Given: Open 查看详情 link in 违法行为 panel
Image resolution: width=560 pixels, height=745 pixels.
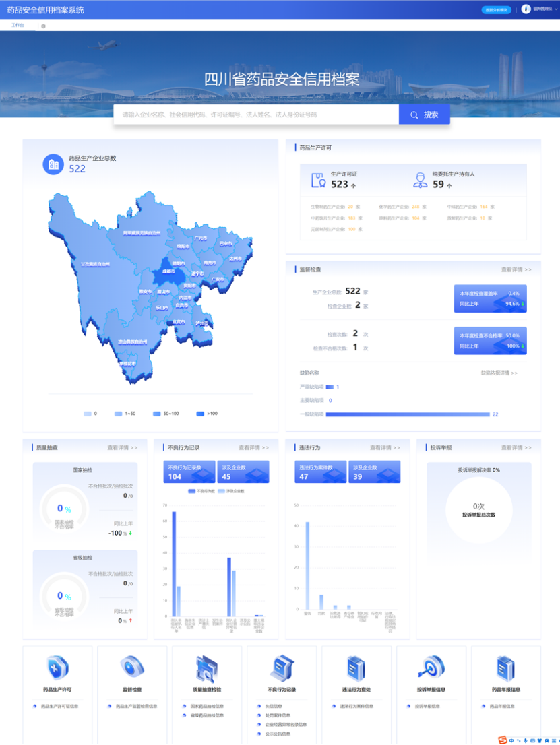Looking at the screenshot, I should click(x=385, y=447).
